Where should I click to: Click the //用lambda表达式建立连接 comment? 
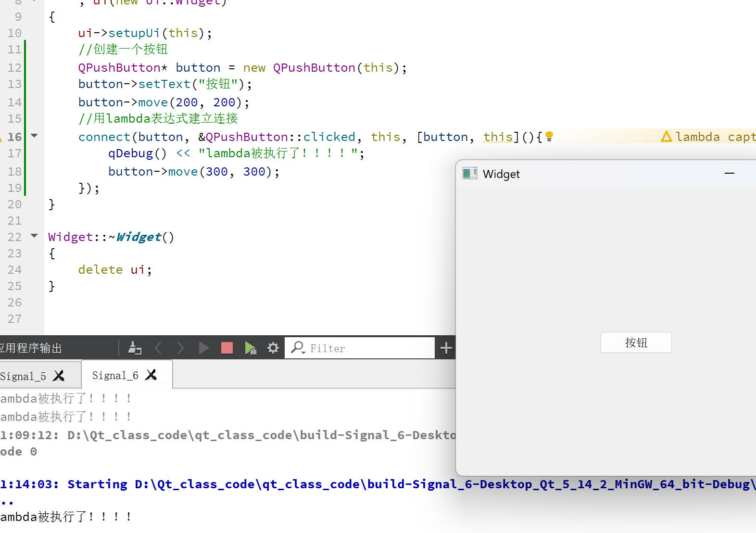coord(158,118)
